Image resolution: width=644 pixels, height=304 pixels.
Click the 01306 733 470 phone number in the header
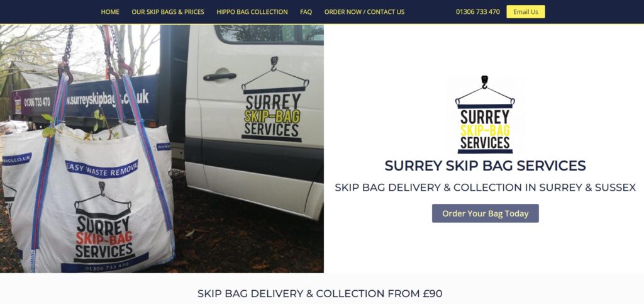(x=478, y=12)
